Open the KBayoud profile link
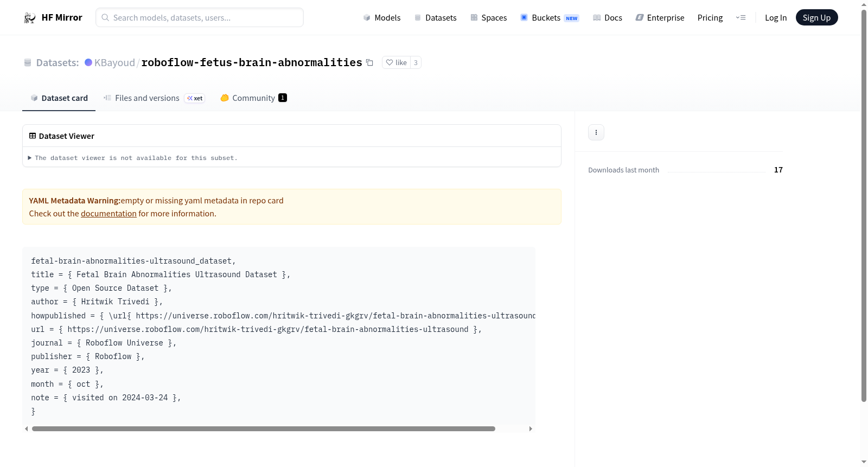868x467 pixels. 114,62
